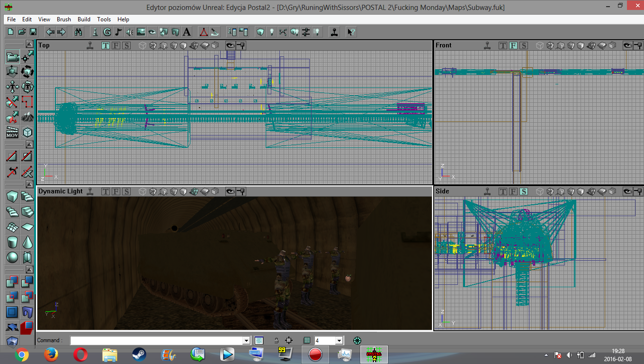Set Front viewport to Top (T) view
This screenshot has height=364, width=644.
tap(503, 45)
